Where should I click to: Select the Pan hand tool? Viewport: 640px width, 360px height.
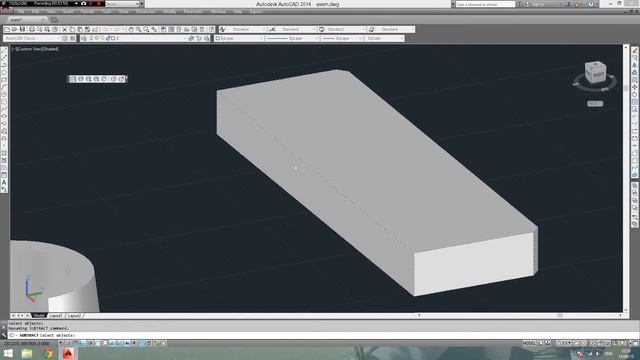(131, 29)
